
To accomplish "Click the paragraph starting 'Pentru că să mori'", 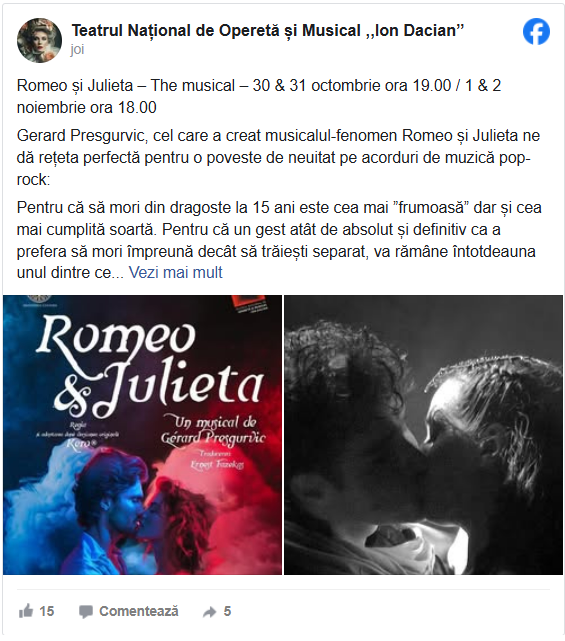I will click(x=279, y=240).
